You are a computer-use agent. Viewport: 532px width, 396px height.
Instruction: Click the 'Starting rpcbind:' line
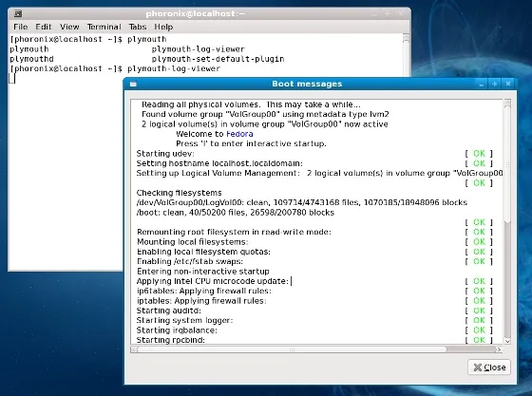(x=171, y=340)
